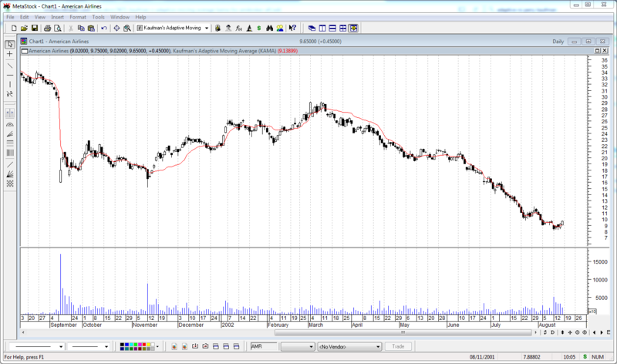Viewport: 617px width, 364px height.
Task: Select the vertical time zones tool
Action: point(10,153)
